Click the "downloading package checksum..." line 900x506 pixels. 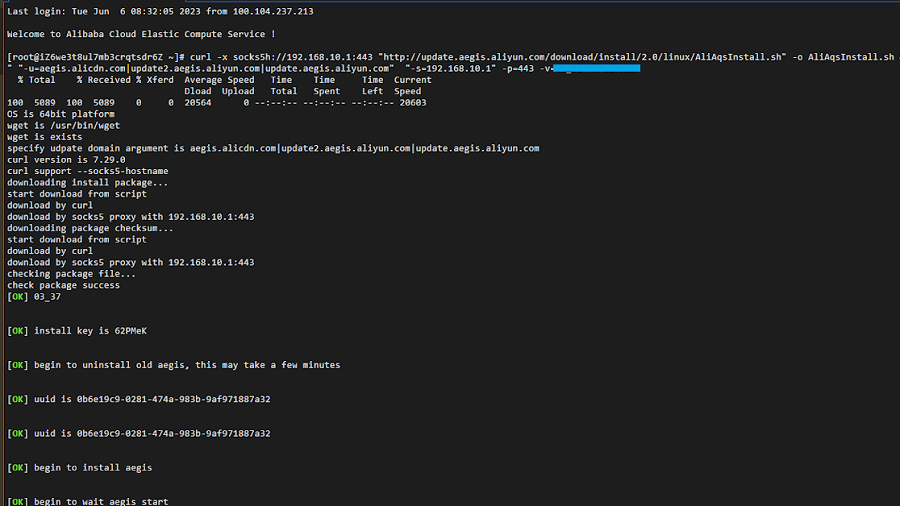point(90,228)
